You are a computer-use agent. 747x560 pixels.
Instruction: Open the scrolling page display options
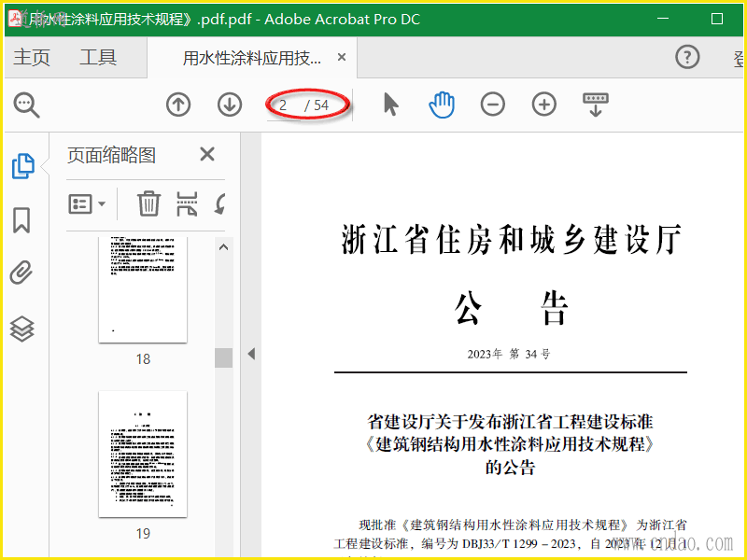596,105
